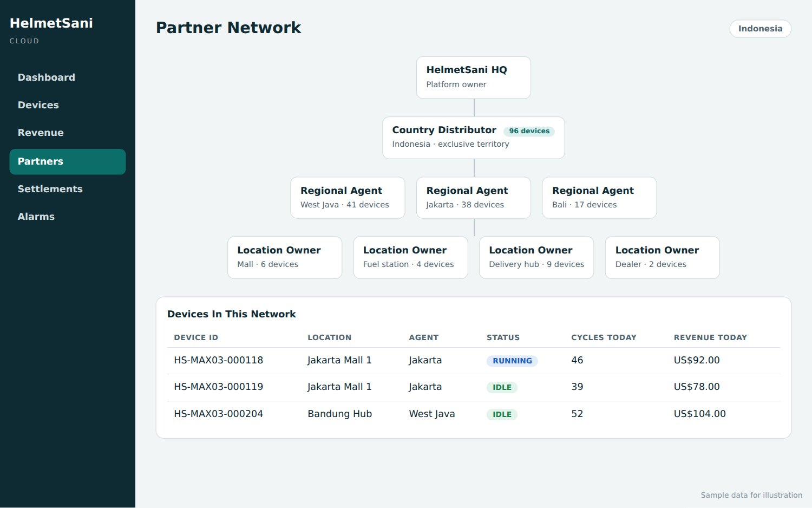Open the Mall Location Owner card

point(285,257)
